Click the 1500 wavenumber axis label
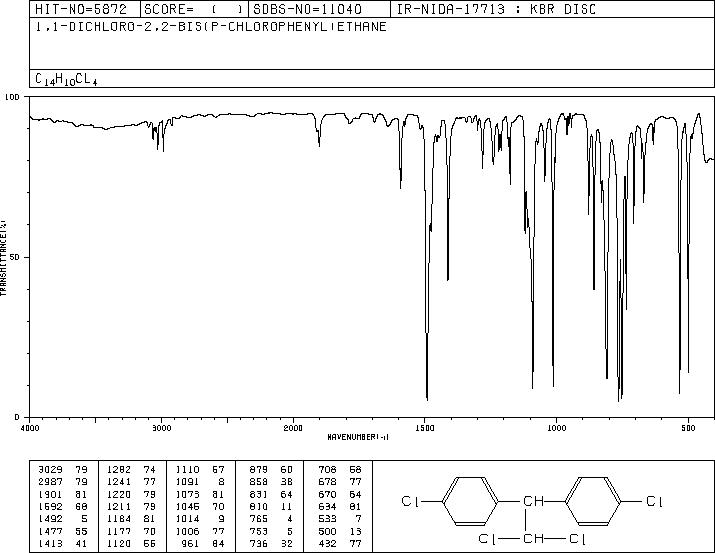The width and height of the screenshot is (715, 553). (425, 428)
